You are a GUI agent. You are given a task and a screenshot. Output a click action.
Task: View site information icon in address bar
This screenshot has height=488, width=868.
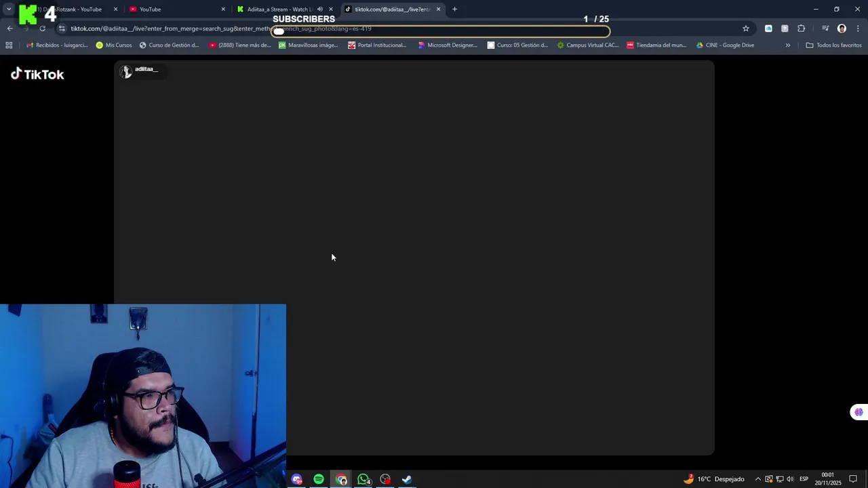[62, 28]
